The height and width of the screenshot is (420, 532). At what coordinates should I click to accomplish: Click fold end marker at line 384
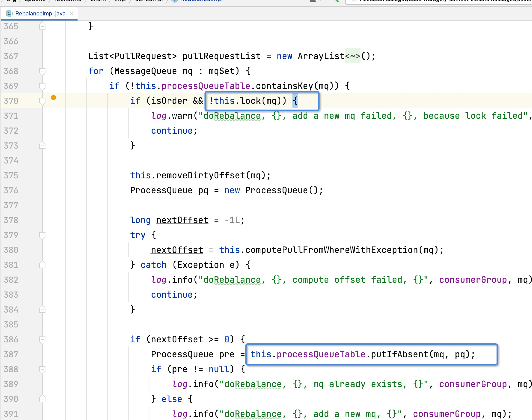pos(42,310)
